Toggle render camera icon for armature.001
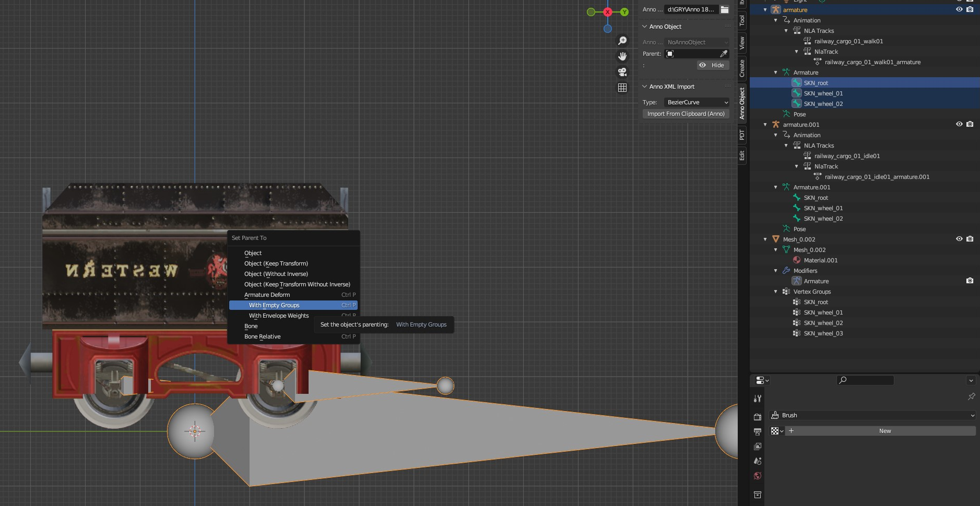The height and width of the screenshot is (506, 980). (x=970, y=124)
